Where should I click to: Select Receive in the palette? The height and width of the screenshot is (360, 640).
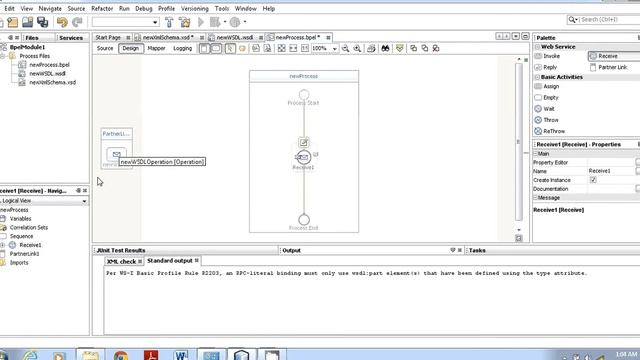tap(608, 56)
